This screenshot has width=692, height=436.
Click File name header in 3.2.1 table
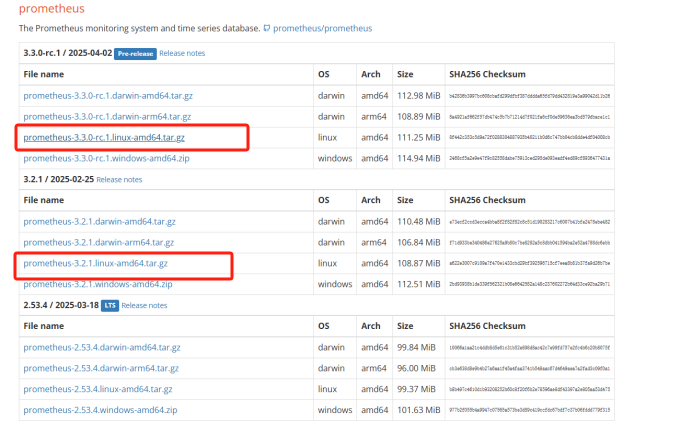pyautogui.click(x=44, y=200)
